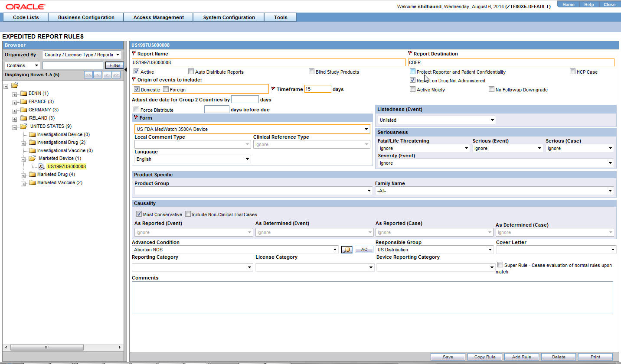
Task: Click the Investigational Vaccine folder icon
Action: coord(32,151)
